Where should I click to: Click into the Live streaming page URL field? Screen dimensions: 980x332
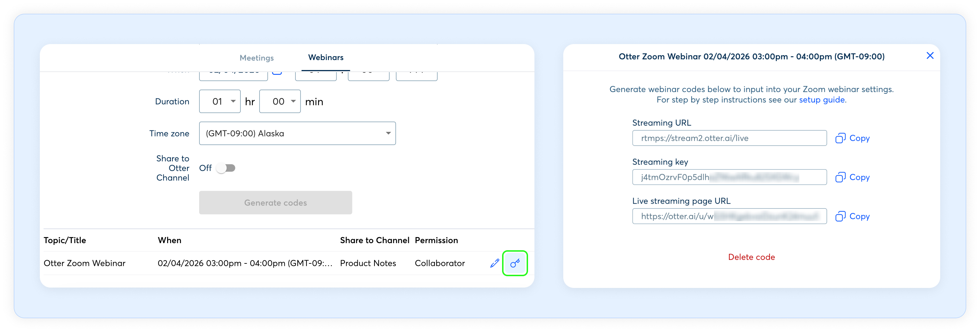(x=729, y=216)
